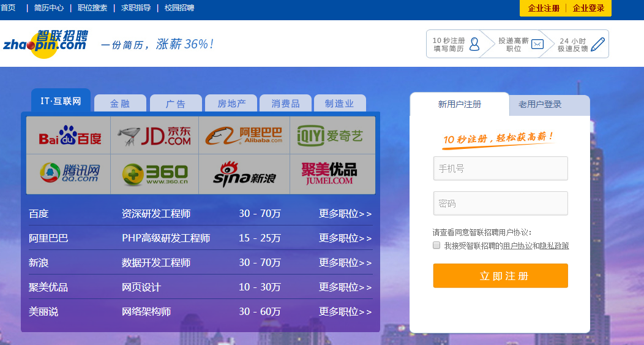Click the 新浪 company name in list
This screenshot has height=345, width=644.
(x=39, y=263)
